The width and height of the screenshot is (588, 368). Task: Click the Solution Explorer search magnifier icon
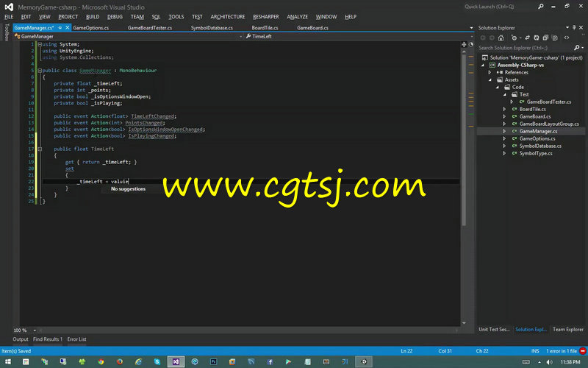[x=577, y=47]
